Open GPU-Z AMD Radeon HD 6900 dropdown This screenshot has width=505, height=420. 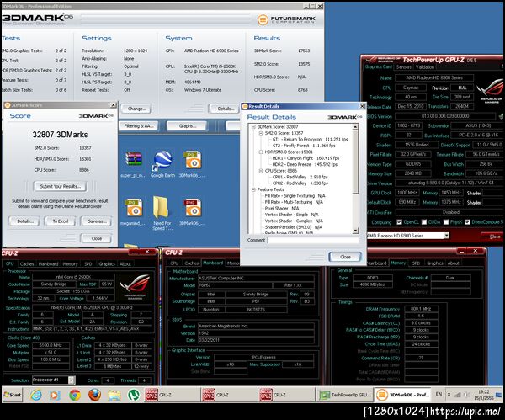pos(446,236)
